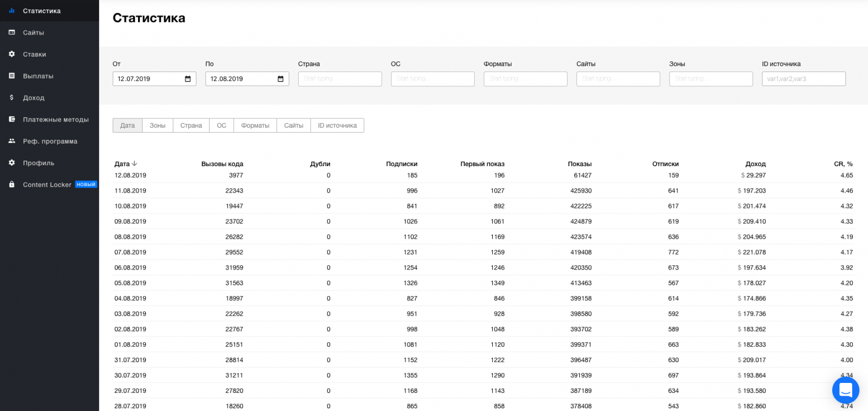The image size is (868, 411).
Task: Click the Доход dollar icon in sidebar
Action: 12,97
